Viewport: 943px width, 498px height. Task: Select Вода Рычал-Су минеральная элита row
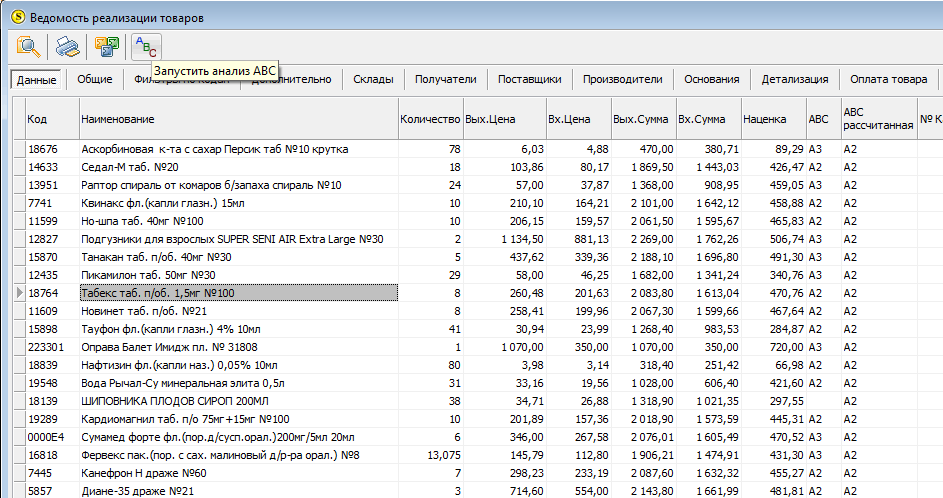pos(478,383)
